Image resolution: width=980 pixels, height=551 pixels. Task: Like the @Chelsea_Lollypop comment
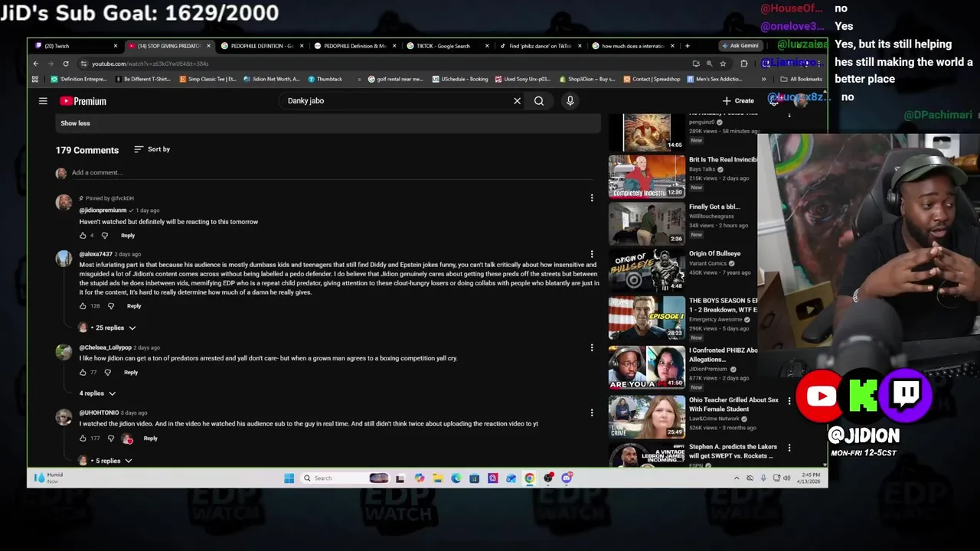pyautogui.click(x=83, y=373)
